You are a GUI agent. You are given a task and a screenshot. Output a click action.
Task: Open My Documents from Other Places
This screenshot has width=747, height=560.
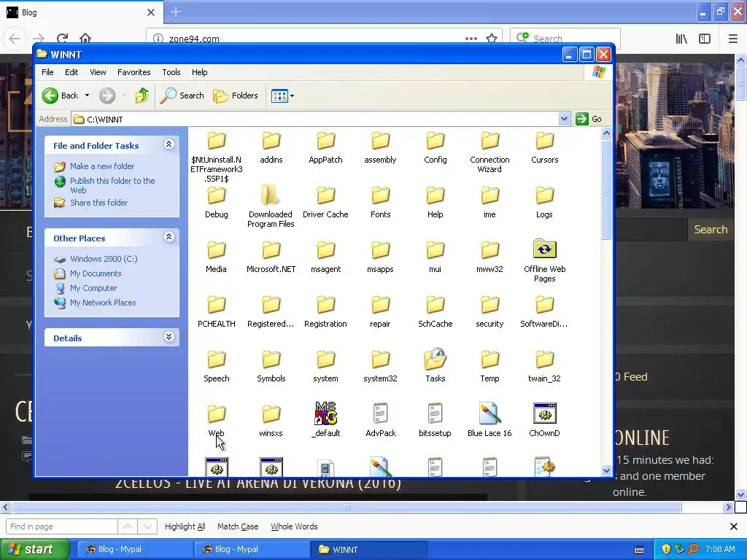(x=96, y=274)
